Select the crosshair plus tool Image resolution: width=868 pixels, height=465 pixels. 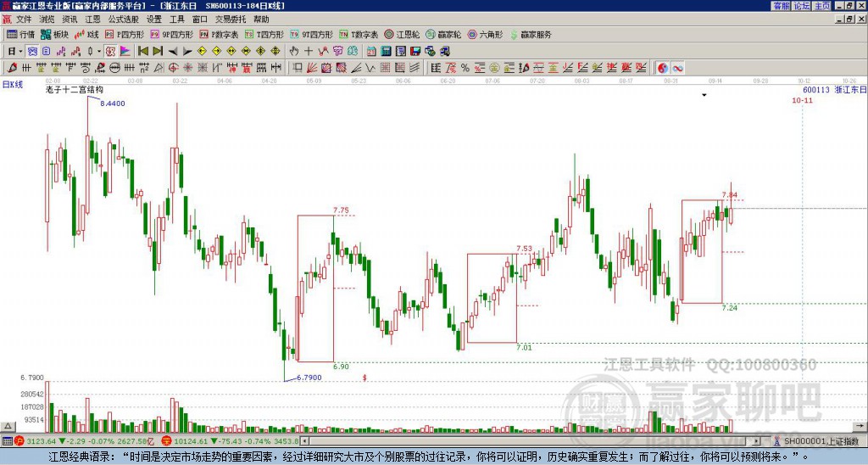click(309, 52)
